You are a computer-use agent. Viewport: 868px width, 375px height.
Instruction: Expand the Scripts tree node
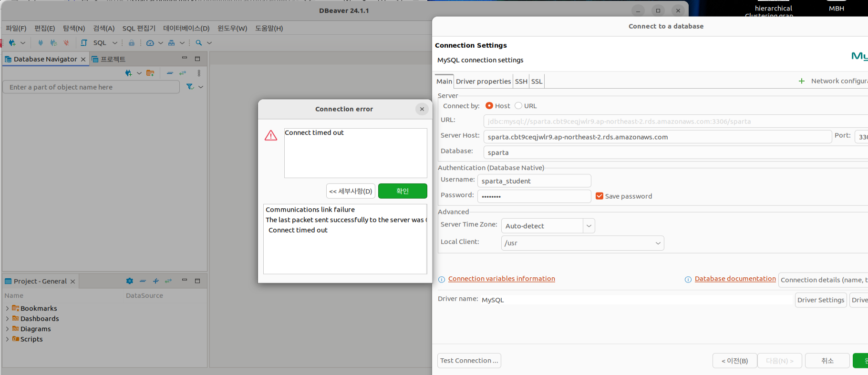7,339
